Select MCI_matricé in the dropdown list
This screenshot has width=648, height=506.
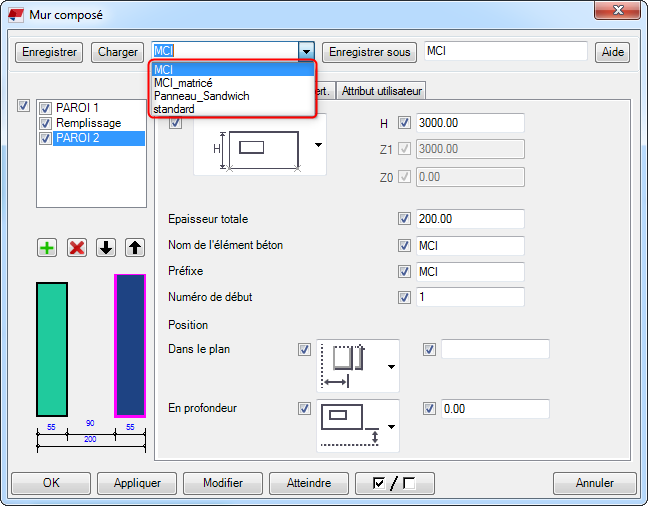point(233,83)
